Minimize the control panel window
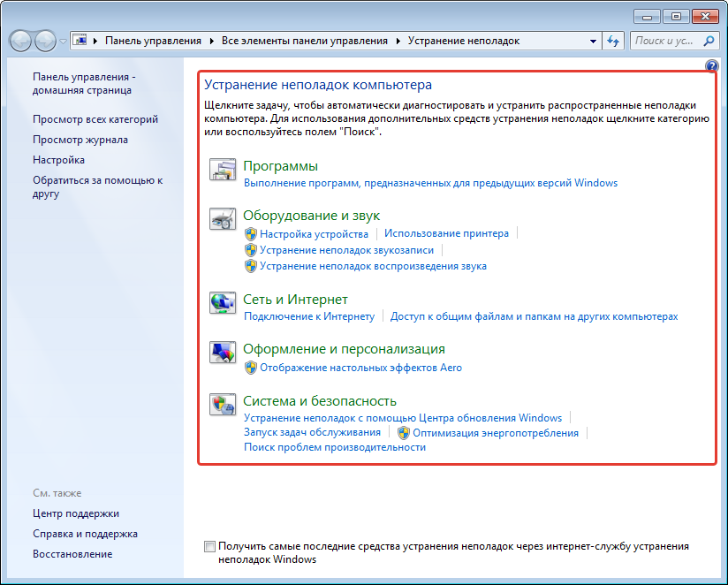 click(x=648, y=17)
